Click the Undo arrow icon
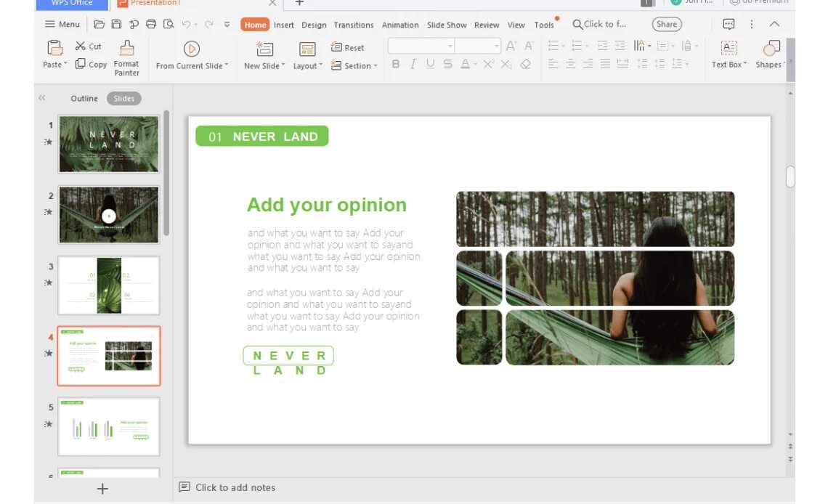The image size is (828, 504). tap(186, 24)
